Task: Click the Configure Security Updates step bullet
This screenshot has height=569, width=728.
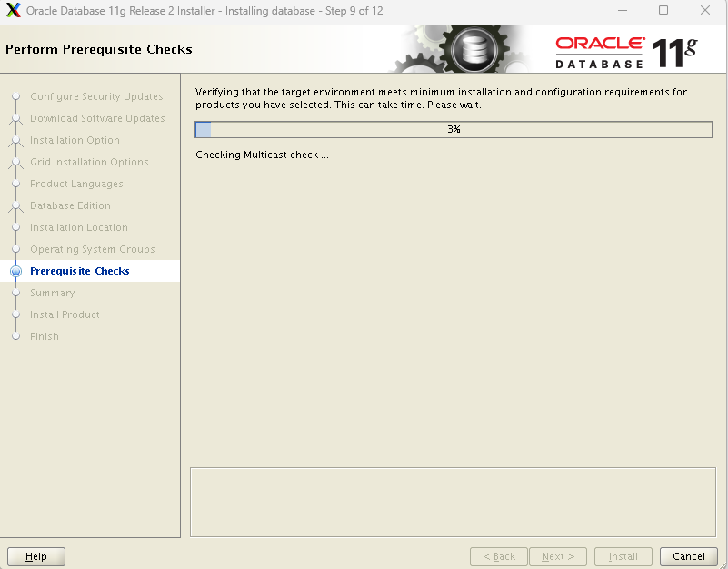Action: (15, 96)
